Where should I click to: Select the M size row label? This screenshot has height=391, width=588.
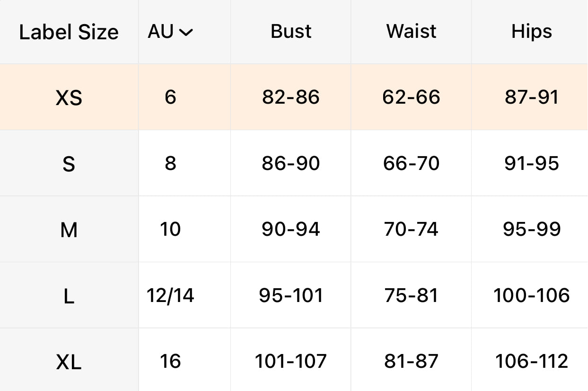69,231
